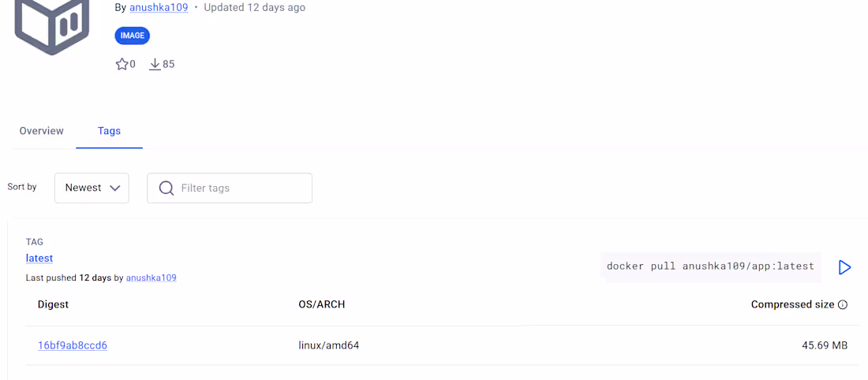
Task: Click into the Filter tags field
Action: tap(230, 188)
